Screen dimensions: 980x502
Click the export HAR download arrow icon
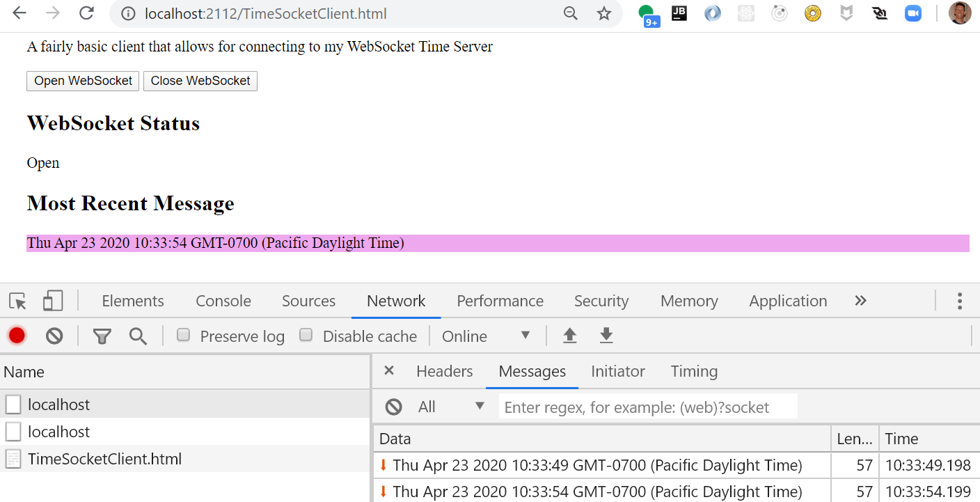pos(606,336)
